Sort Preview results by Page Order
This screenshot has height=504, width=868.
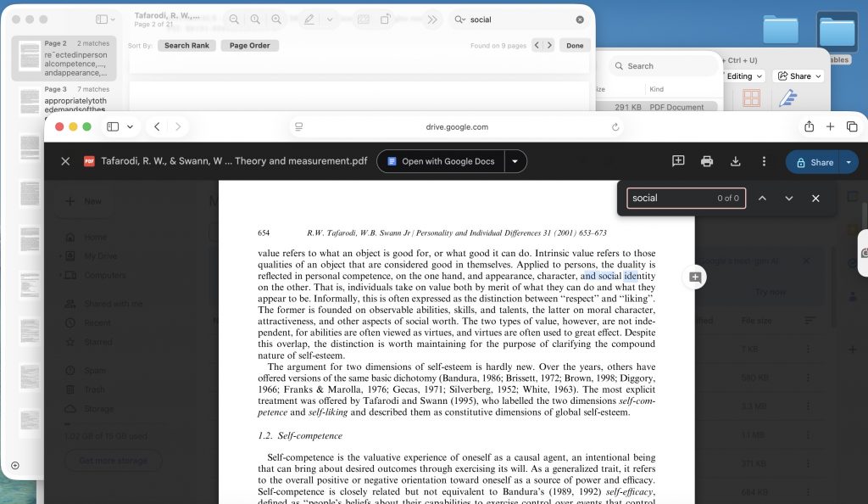[249, 46]
